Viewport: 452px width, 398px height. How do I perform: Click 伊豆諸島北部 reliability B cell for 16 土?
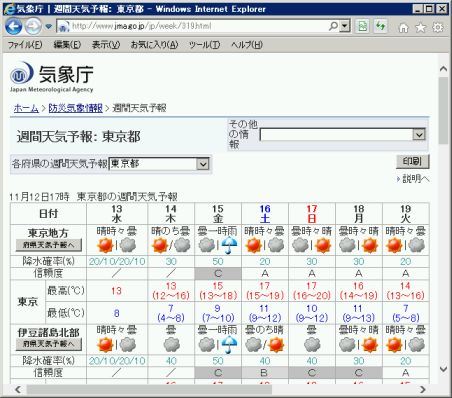pyautogui.click(x=265, y=373)
